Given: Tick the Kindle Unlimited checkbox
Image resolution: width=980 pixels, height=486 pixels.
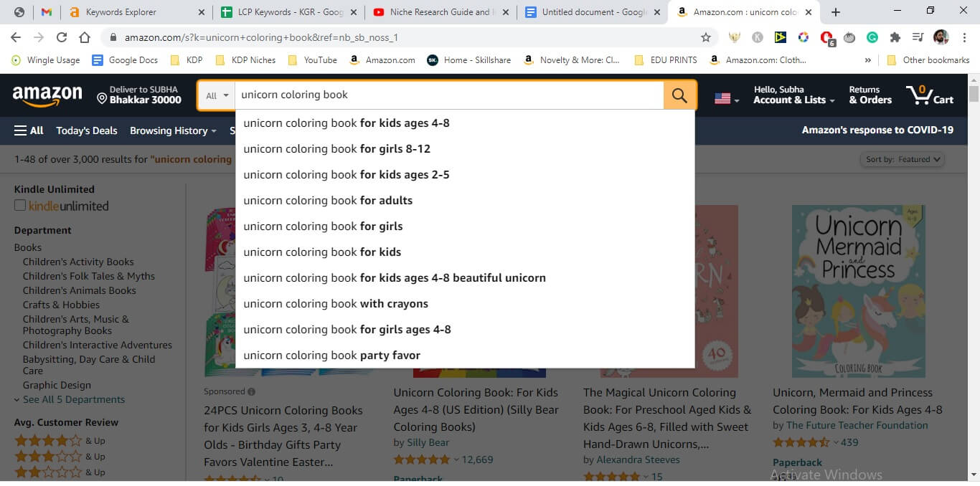Looking at the screenshot, I should [20, 206].
